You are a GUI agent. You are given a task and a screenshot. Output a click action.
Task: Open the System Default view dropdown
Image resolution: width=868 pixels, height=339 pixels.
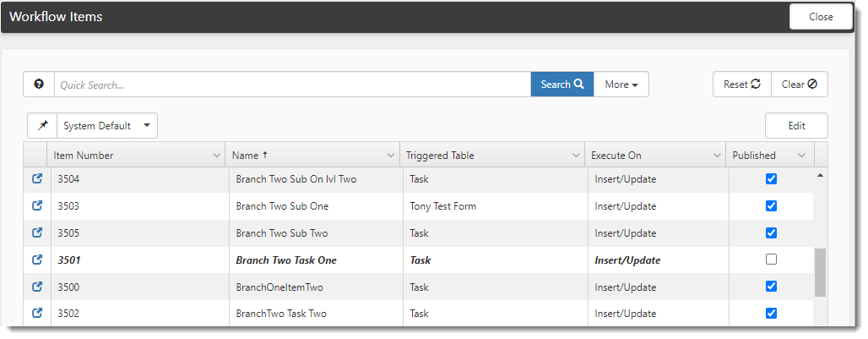tap(106, 126)
